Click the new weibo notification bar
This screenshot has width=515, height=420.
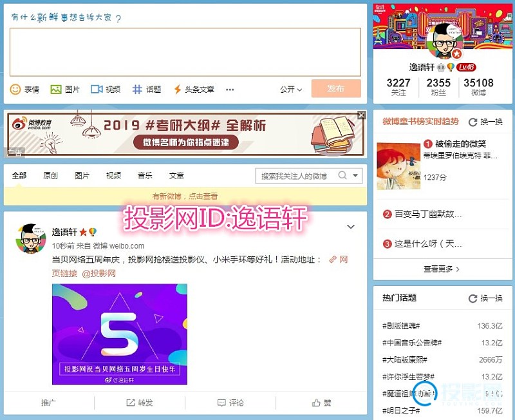coord(185,196)
